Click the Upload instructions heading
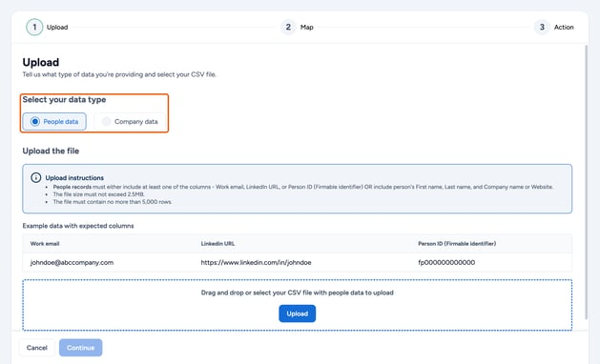 [74, 178]
